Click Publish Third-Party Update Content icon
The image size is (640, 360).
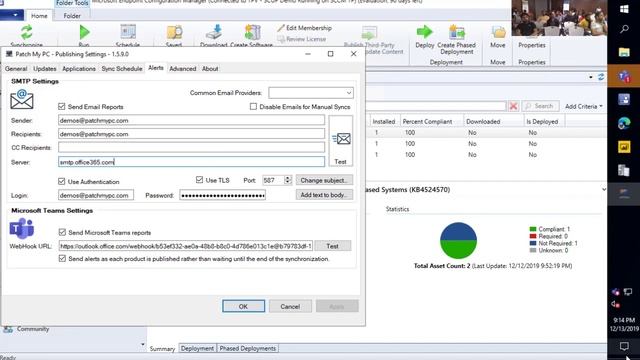point(369,33)
